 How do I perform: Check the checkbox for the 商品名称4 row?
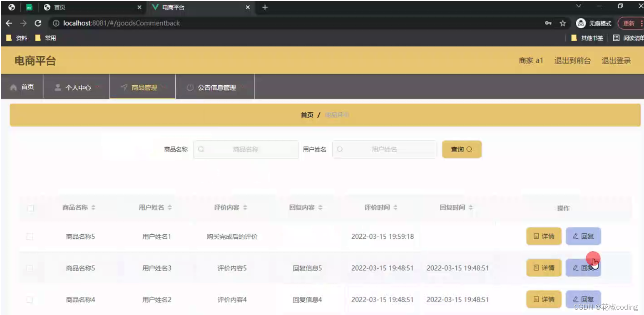click(x=30, y=299)
